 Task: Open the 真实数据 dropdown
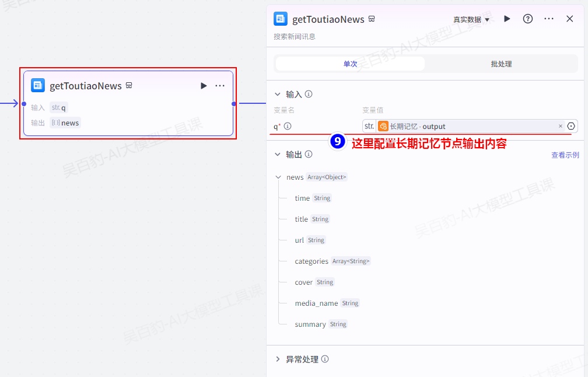(x=471, y=19)
